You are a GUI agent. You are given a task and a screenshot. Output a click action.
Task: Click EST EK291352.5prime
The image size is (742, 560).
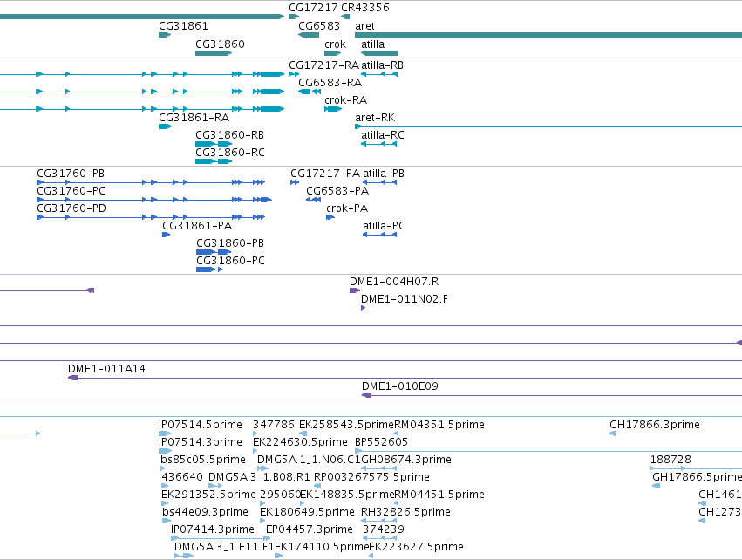click(208, 495)
